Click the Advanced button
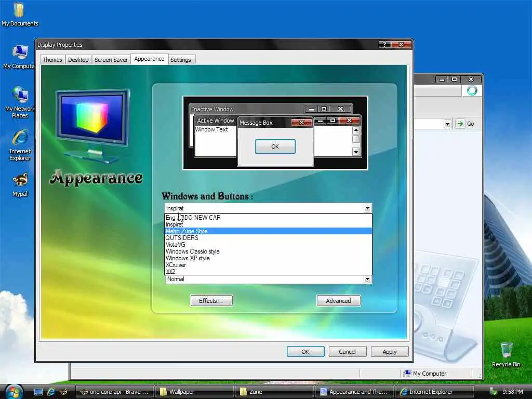Viewport: 532px width, 399px height. [338, 301]
